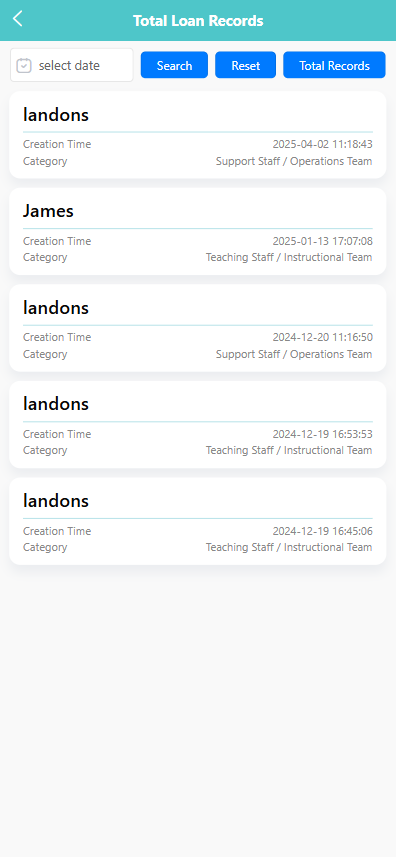
Task: Open landons record created 2024-12-19 16:53:53
Action: coord(198,424)
